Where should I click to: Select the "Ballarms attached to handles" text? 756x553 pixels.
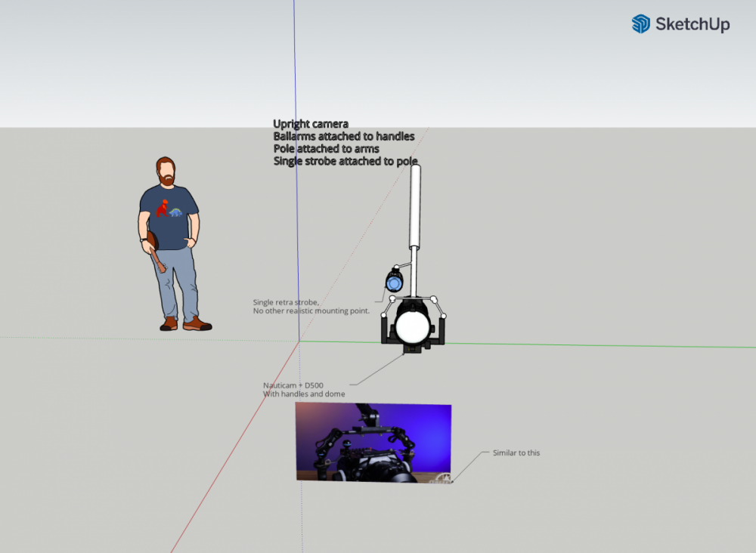click(344, 136)
